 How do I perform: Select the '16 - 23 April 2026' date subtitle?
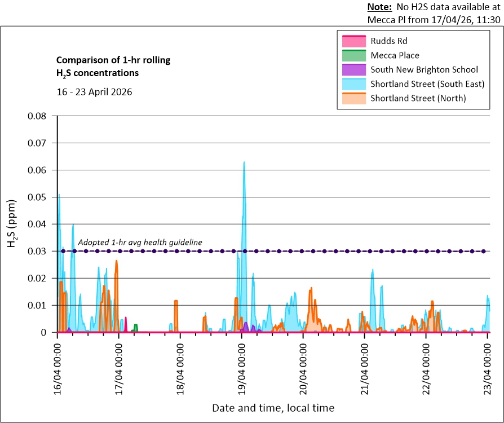pyautogui.click(x=94, y=92)
